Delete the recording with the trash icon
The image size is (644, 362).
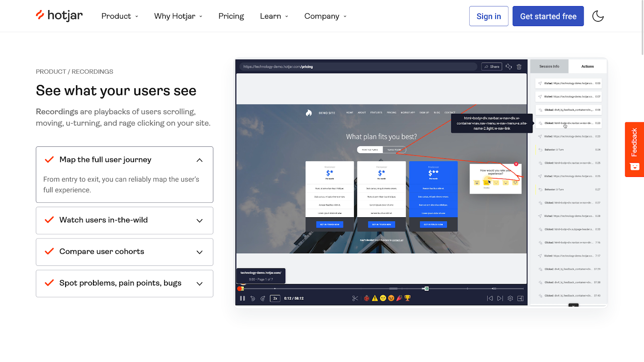519,67
